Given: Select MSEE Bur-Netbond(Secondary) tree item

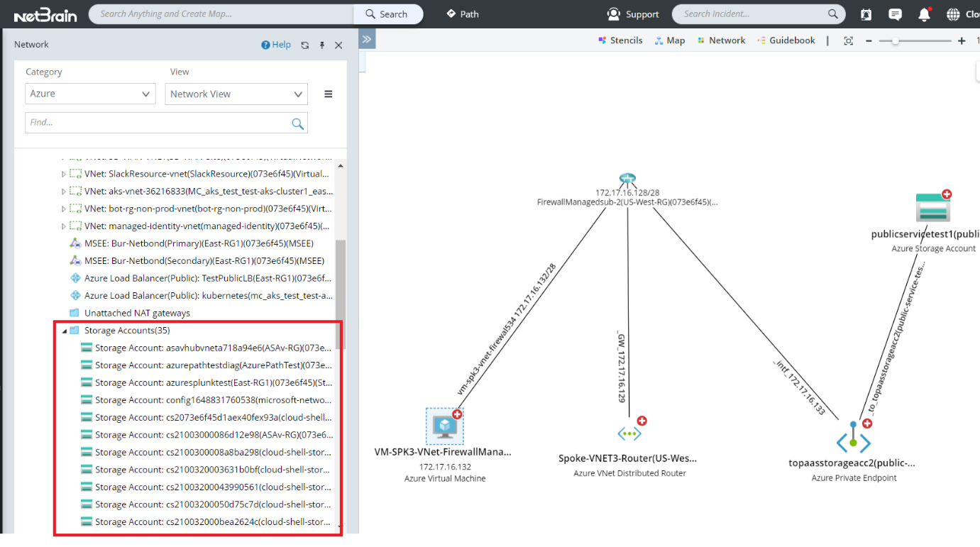Looking at the screenshot, I should point(197,261).
